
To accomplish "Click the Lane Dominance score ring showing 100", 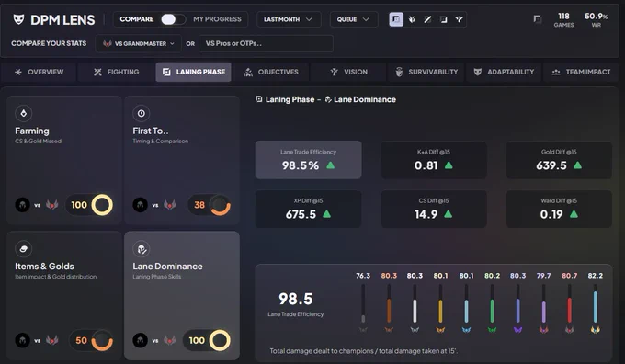I will [x=220, y=340].
